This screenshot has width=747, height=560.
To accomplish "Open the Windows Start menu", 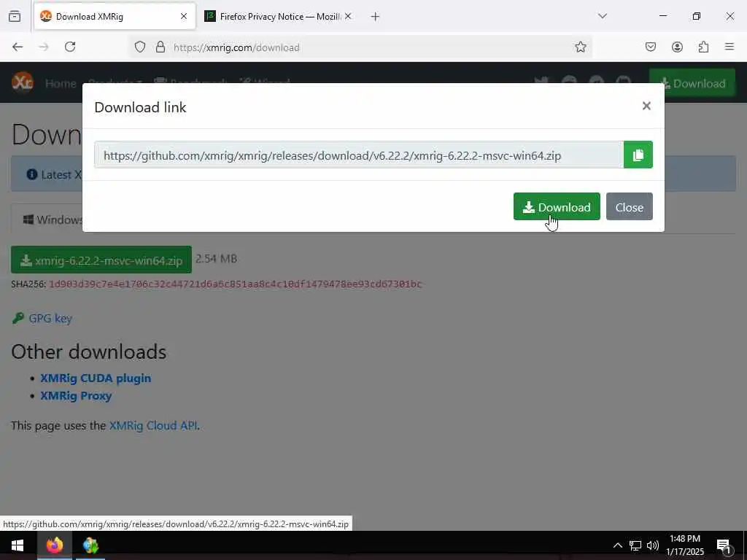I will [18, 545].
